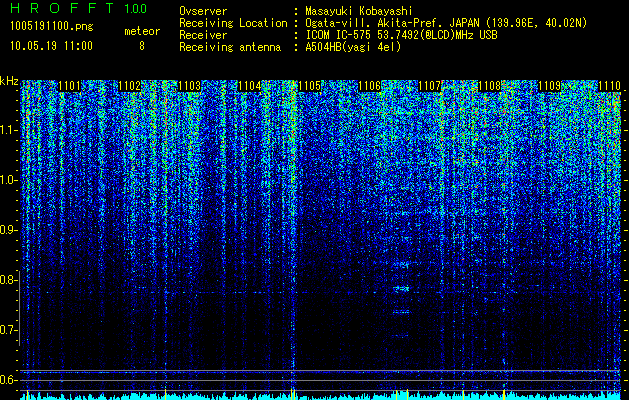
Task: Click the 'meteor' count label
Action: coord(142,31)
